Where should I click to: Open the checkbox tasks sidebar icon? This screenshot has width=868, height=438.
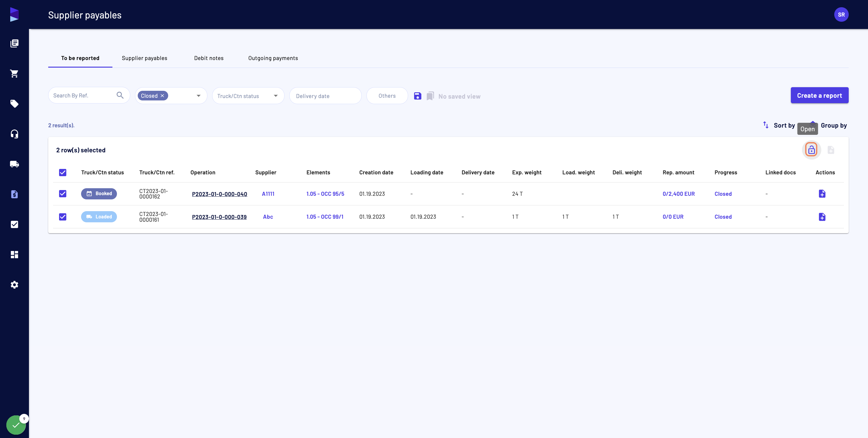[x=14, y=224]
